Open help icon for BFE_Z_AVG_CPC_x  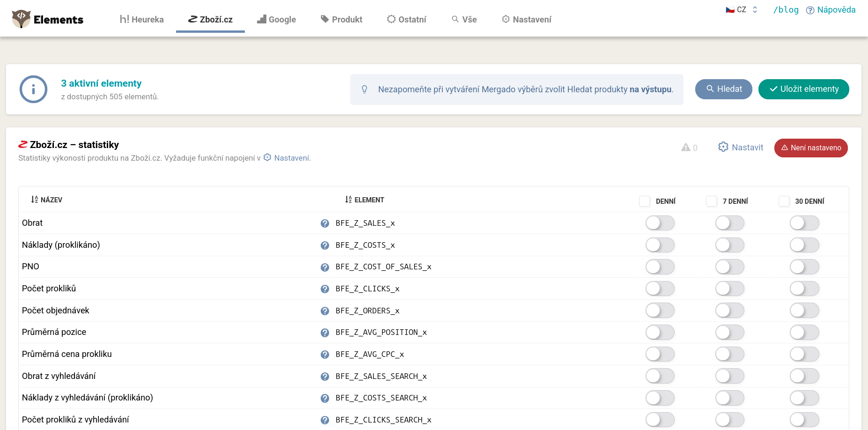click(325, 355)
